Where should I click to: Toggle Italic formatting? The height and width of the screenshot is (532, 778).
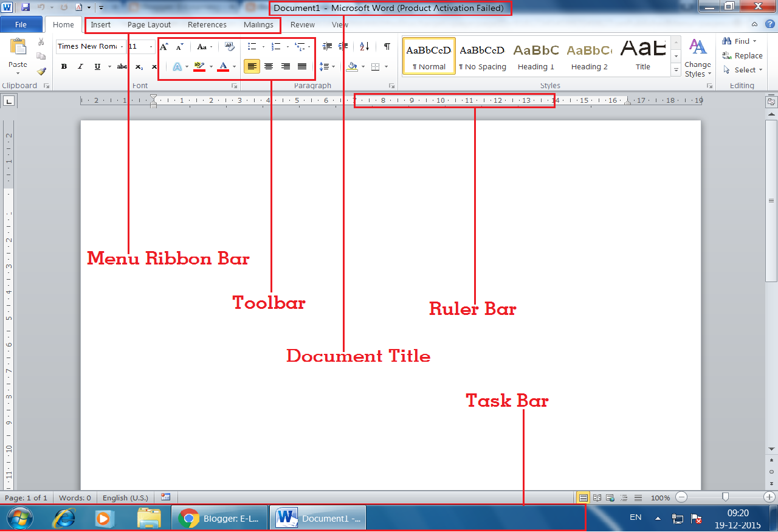80,66
